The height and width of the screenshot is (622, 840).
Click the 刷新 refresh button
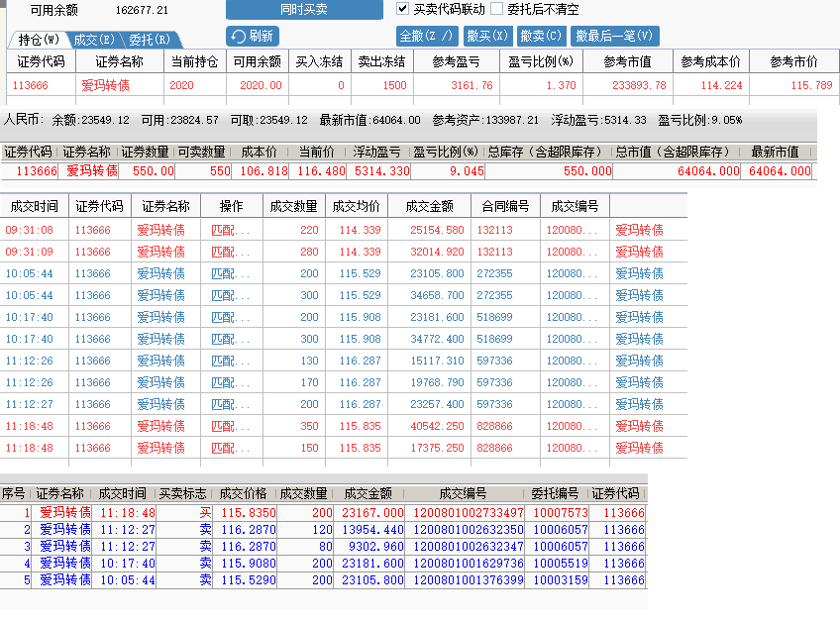253,37
